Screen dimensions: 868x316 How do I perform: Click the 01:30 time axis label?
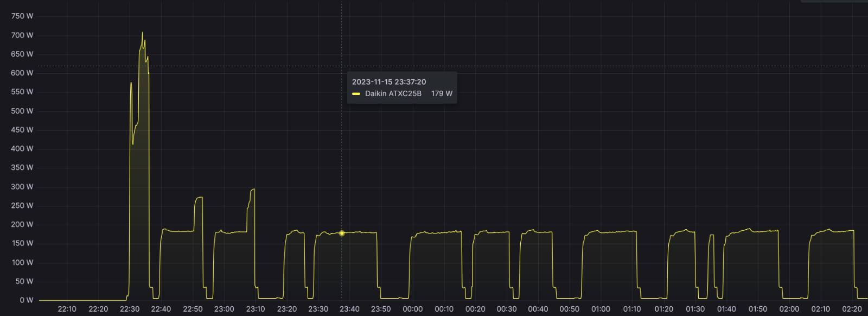pos(695,309)
